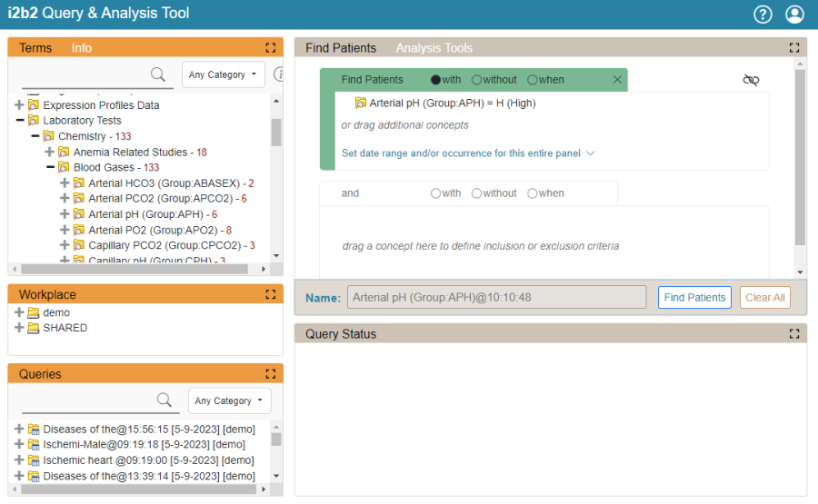Open the user account profile icon
The image size is (818, 504).
(794, 14)
